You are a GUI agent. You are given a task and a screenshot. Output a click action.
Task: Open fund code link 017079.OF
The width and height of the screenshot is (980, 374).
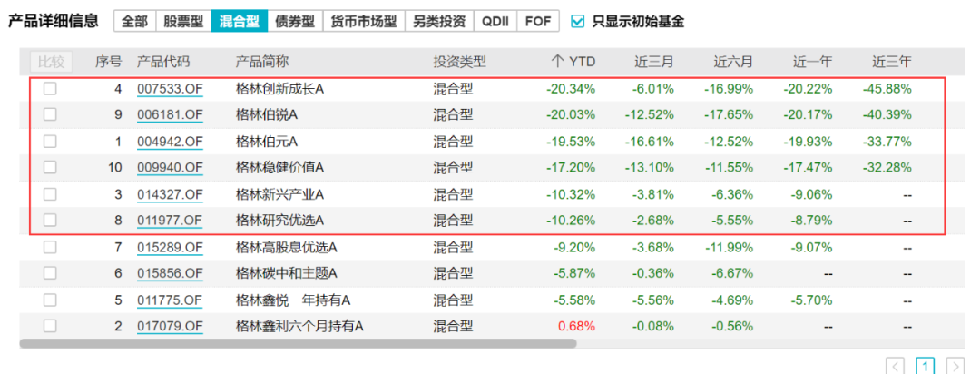170,326
